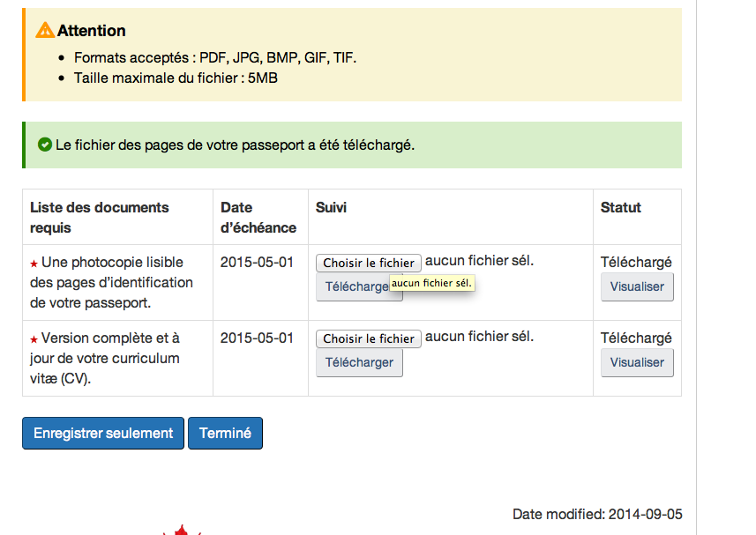Click the 'Date modified: 2014-09-05' text
The image size is (756, 535).
pos(596,514)
